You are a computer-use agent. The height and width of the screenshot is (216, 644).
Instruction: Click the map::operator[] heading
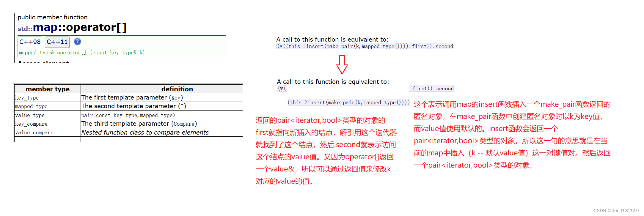pos(80,27)
